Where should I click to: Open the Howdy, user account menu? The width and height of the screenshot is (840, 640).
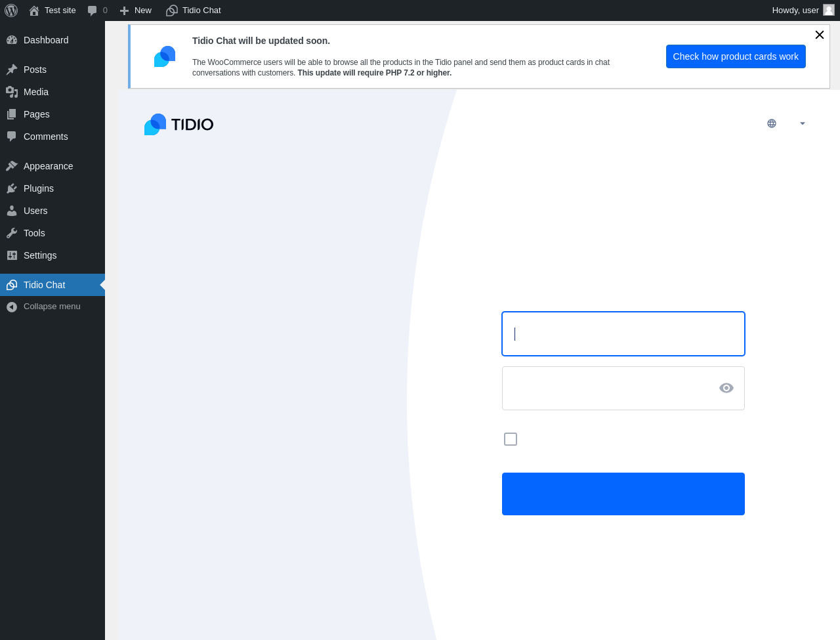pos(803,11)
